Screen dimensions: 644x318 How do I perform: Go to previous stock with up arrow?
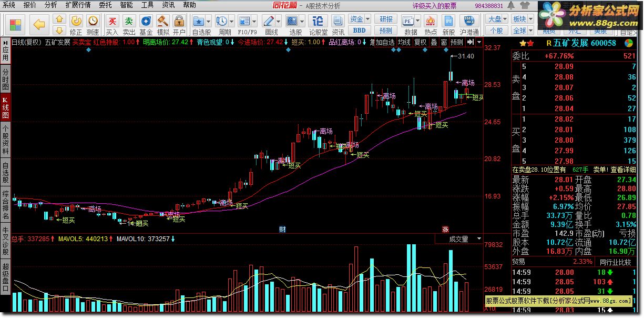coord(59,19)
